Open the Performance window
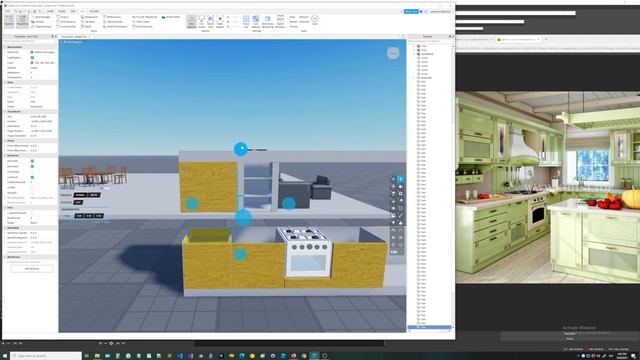640x360 pixels. pos(112,17)
